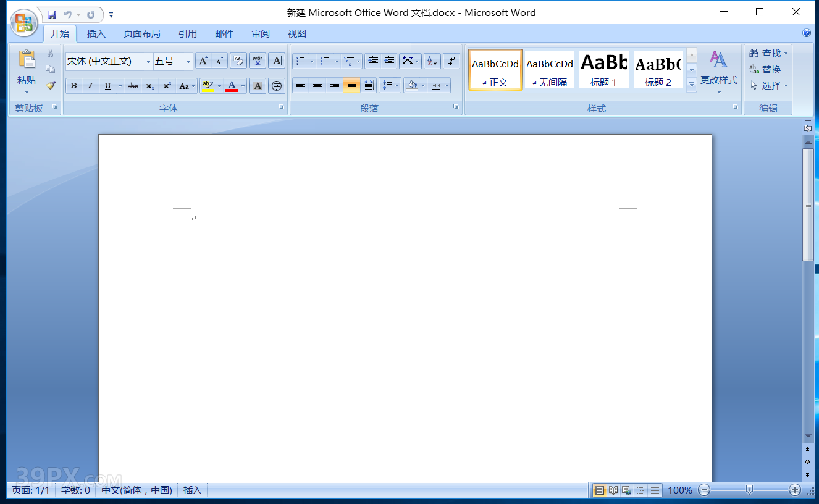The height and width of the screenshot is (504, 819).
Task: Switch to the 视图 tab
Action: [x=297, y=34]
